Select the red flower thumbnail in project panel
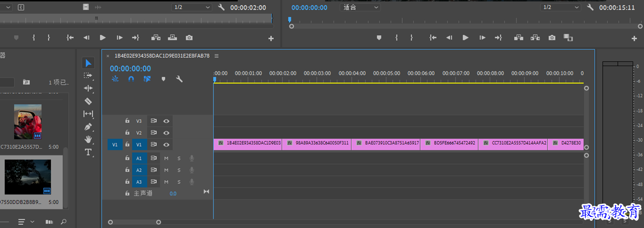 [x=27, y=122]
